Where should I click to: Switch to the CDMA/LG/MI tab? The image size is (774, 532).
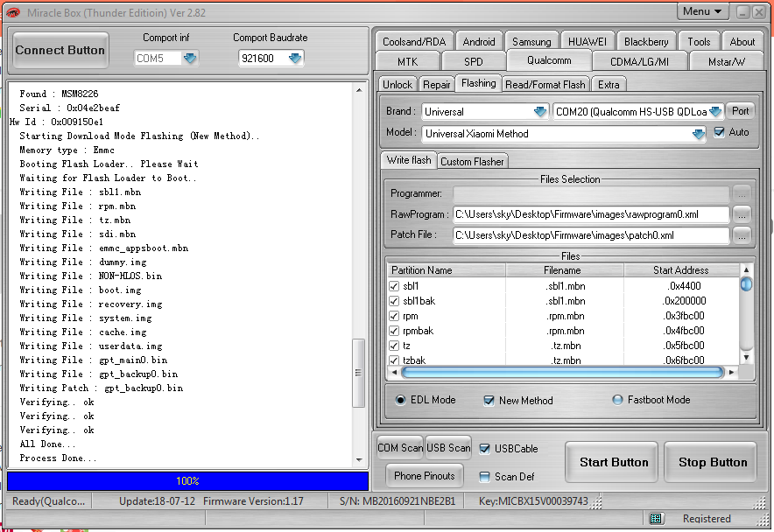pyautogui.click(x=639, y=62)
